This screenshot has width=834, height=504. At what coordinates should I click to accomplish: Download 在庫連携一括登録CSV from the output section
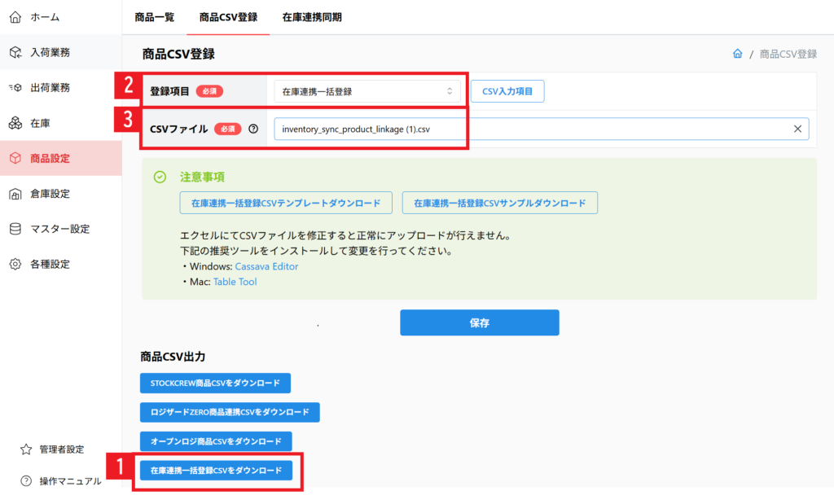(216, 471)
